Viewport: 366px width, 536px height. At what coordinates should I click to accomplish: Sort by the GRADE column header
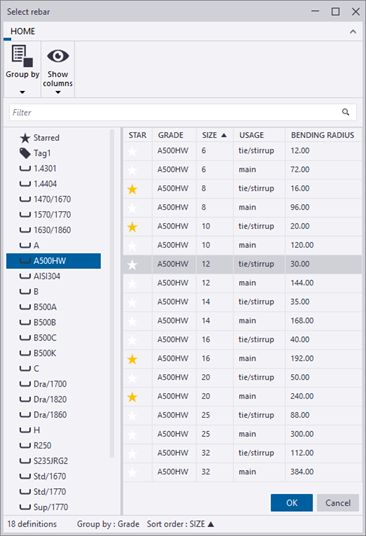click(174, 135)
